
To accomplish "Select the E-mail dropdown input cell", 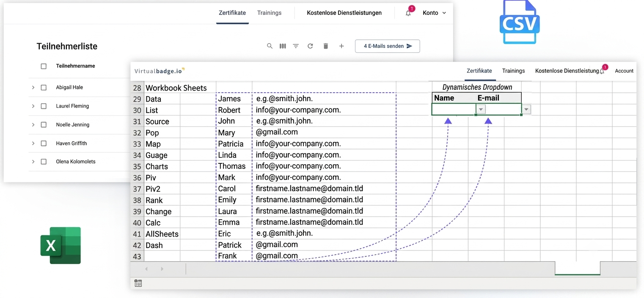I will point(499,110).
